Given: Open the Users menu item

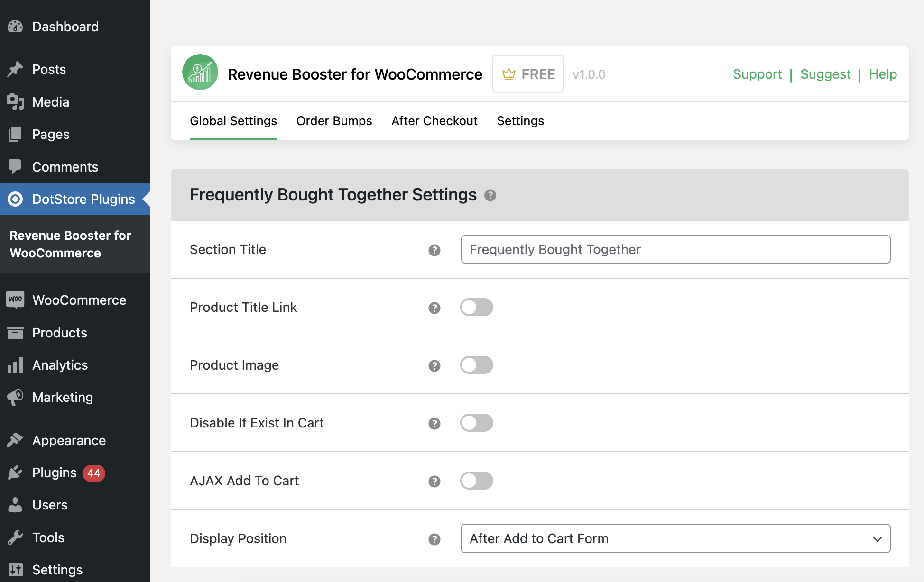Looking at the screenshot, I should click(x=75, y=505).
